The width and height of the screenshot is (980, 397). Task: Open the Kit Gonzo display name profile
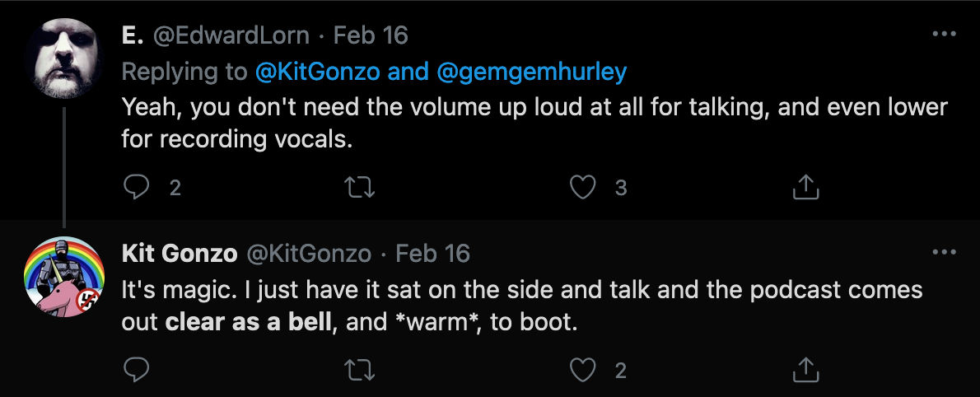click(180, 253)
